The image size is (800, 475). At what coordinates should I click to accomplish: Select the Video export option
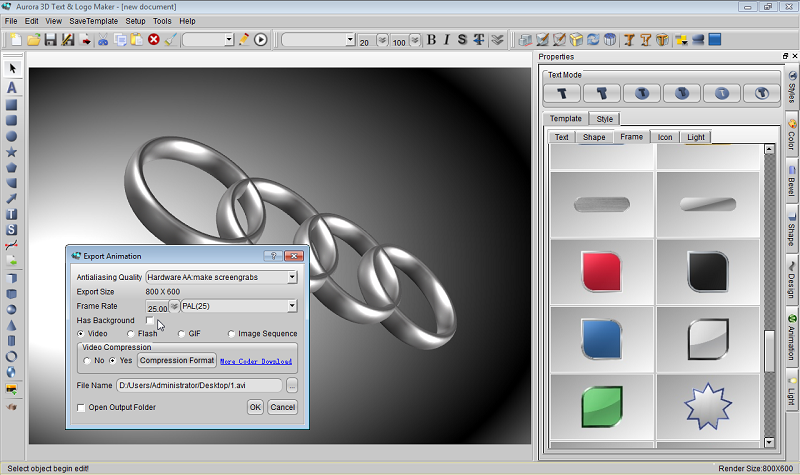[x=81, y=334]
